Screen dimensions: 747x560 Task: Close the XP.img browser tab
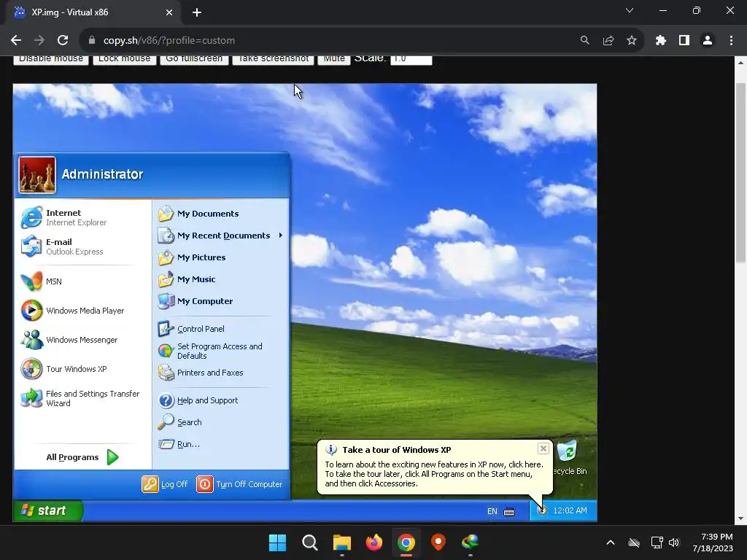pos(169,12)
